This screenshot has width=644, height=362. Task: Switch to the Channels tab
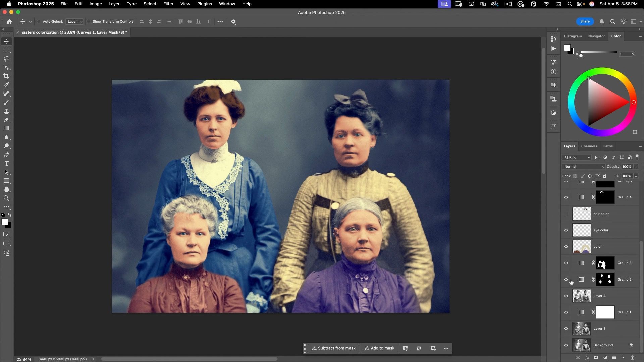point(589,146)
